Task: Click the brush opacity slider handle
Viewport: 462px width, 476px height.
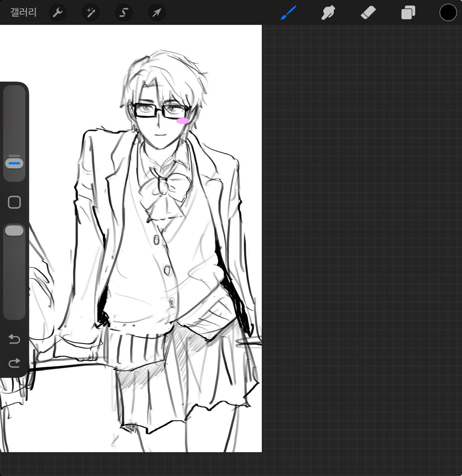Action: [x=14, y=231]
